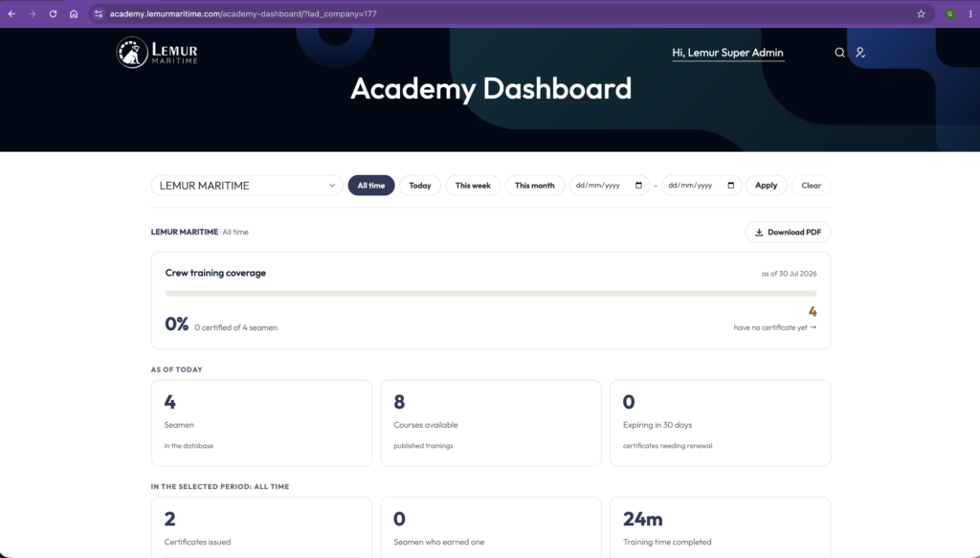This screenshot has width=980, height=558.
Task: Open calendar picker of end date
Action: pyautogui.click(x=730, y=185)
